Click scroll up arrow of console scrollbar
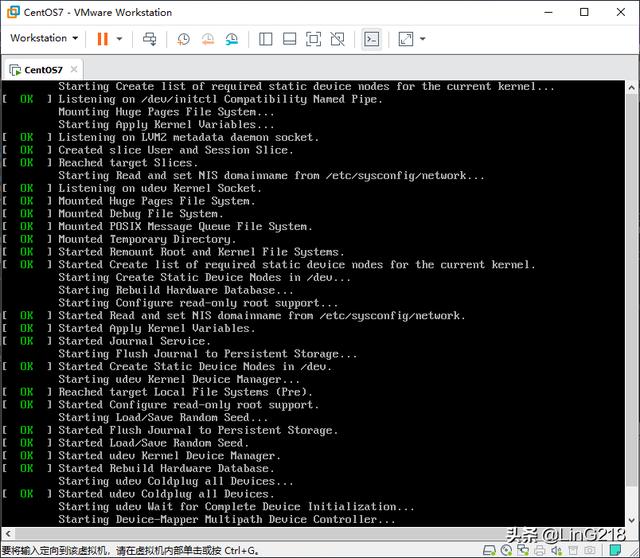Screen dimensions: 640x558 coord(631,87)
